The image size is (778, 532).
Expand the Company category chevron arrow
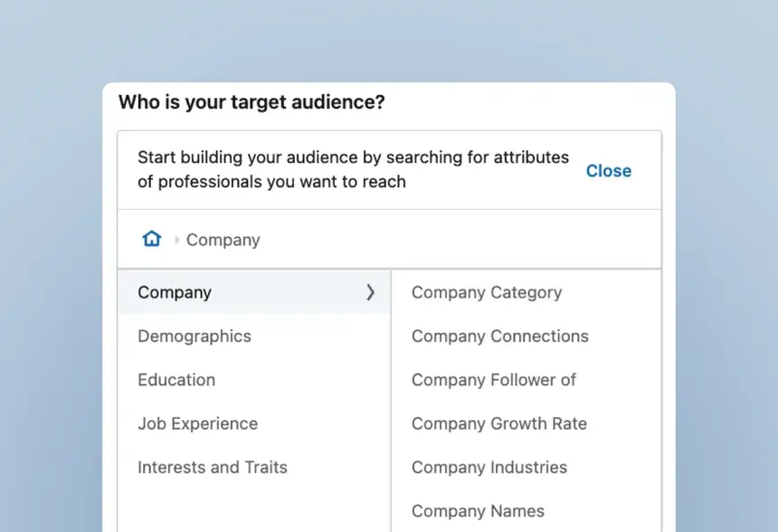click(x=370, y=292)
